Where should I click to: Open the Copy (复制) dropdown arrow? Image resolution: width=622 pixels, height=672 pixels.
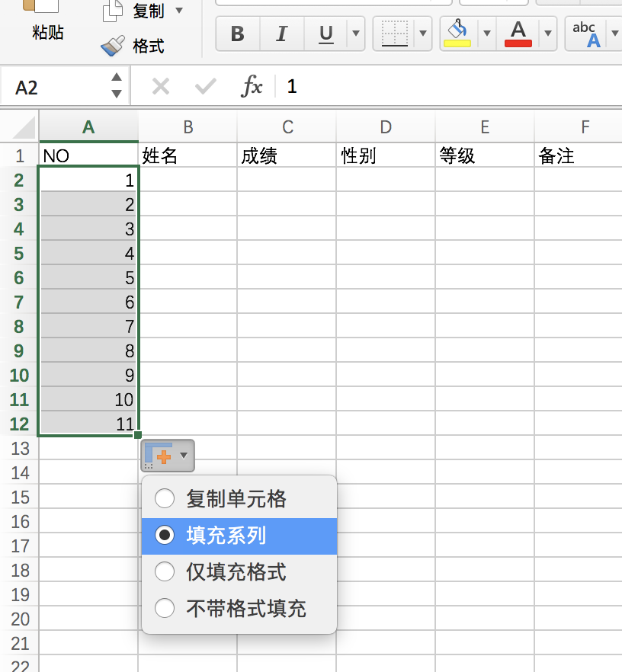pos(179,11)
